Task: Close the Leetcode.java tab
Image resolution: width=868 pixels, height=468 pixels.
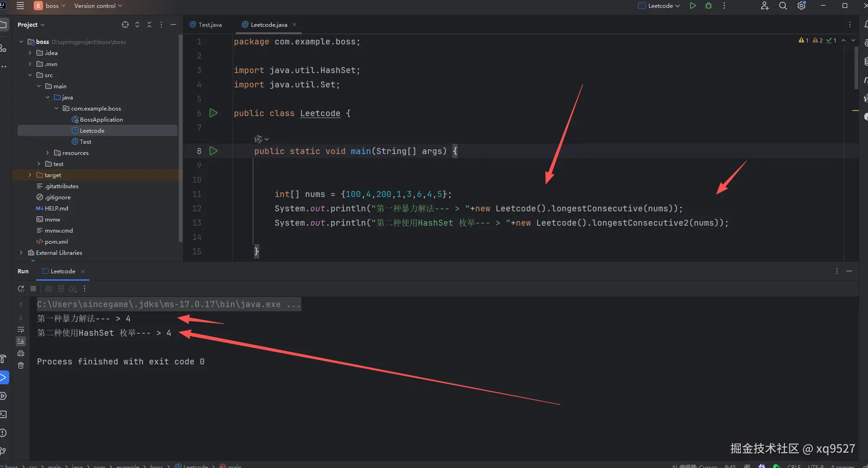Action: point(294,25)
